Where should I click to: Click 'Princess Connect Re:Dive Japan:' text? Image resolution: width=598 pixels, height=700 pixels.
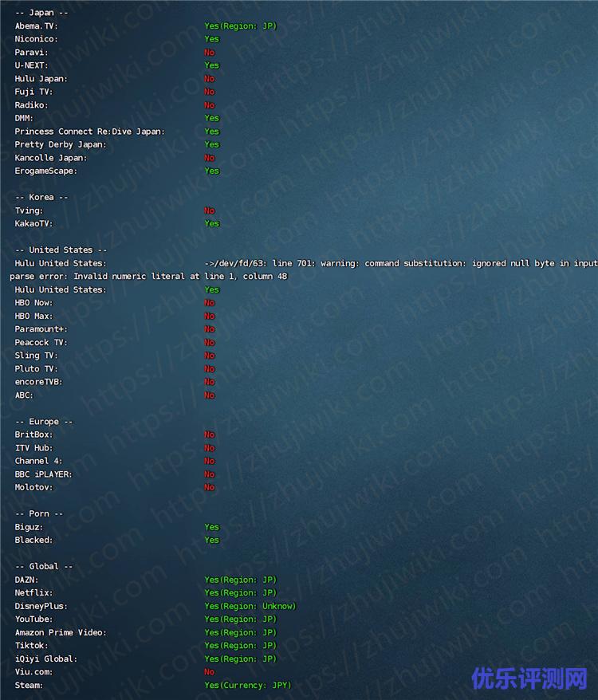click(90, 132)
